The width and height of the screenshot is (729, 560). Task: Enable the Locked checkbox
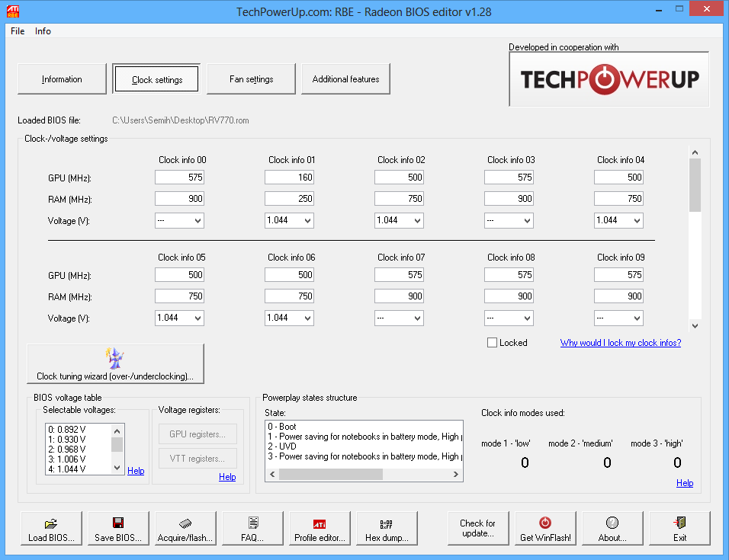493,343
